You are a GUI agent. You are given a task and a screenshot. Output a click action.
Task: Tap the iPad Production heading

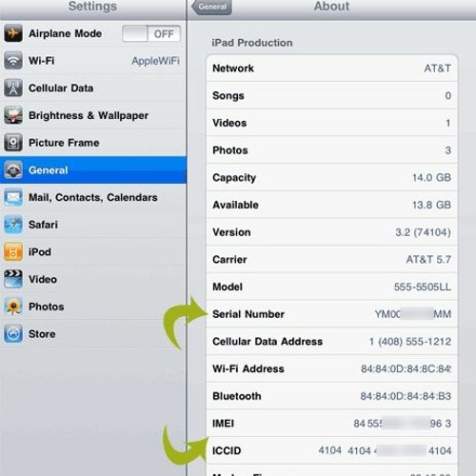pyautogui.click(x=252, y=43)
